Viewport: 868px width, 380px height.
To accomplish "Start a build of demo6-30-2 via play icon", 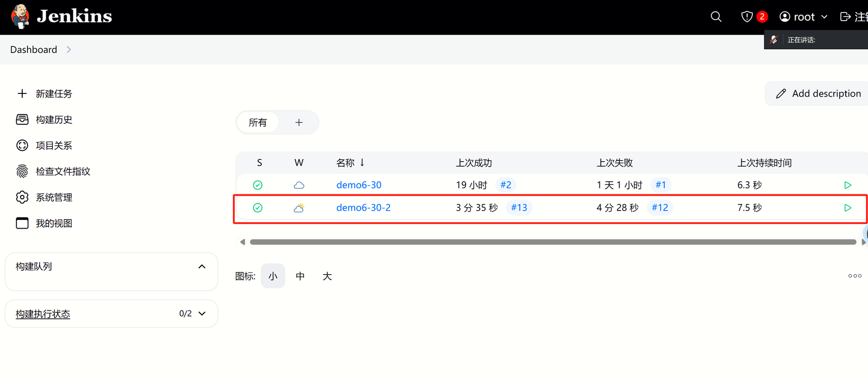I will click(x=848, y=208).
